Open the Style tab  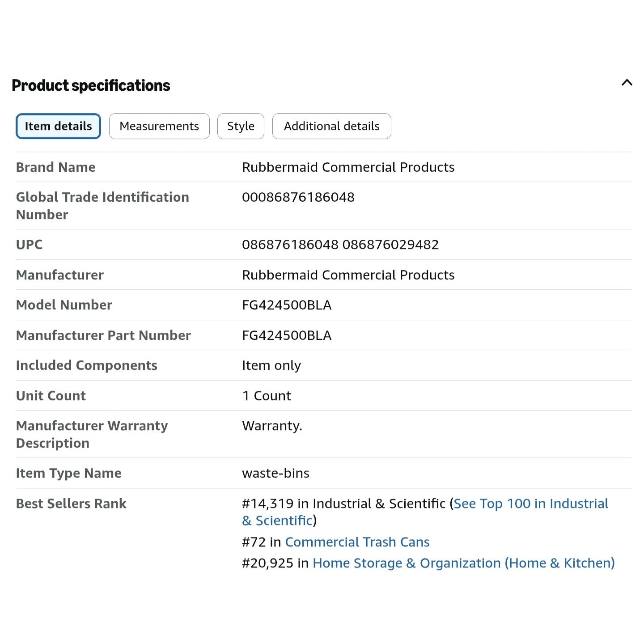241,126
